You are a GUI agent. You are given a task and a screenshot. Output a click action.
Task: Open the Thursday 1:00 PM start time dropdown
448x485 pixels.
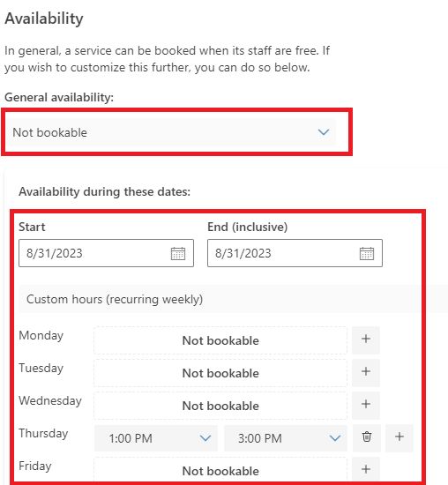tap(156, 438)
